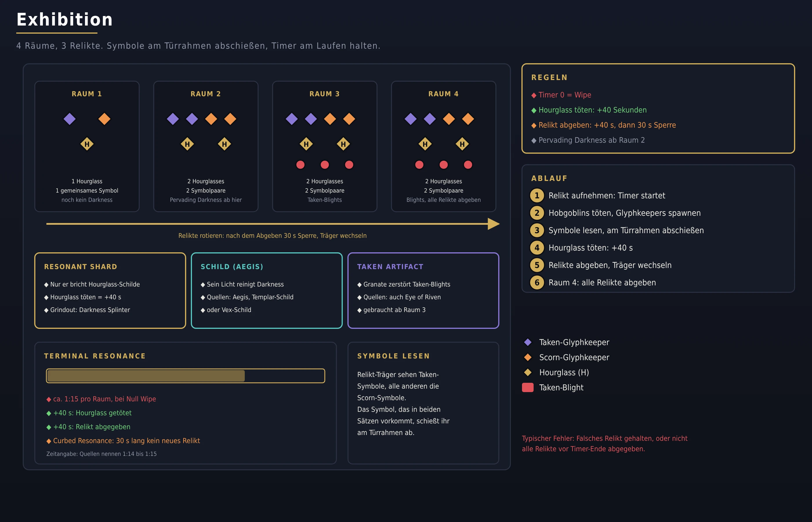This screenshot has width=812, height=522.
Task: Click the Terminal Resonance progress bar
Action: (185, 376)
